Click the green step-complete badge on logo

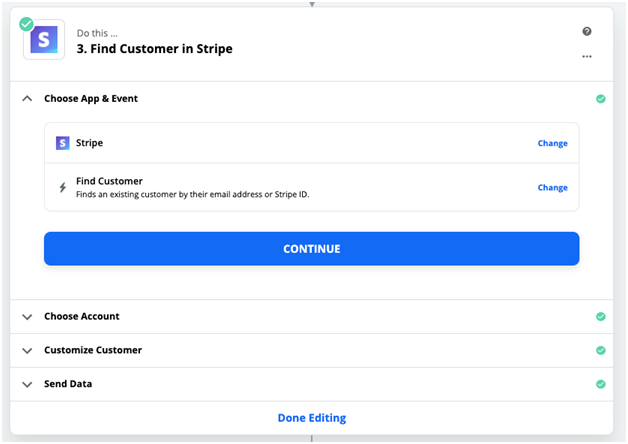(26, 24)
